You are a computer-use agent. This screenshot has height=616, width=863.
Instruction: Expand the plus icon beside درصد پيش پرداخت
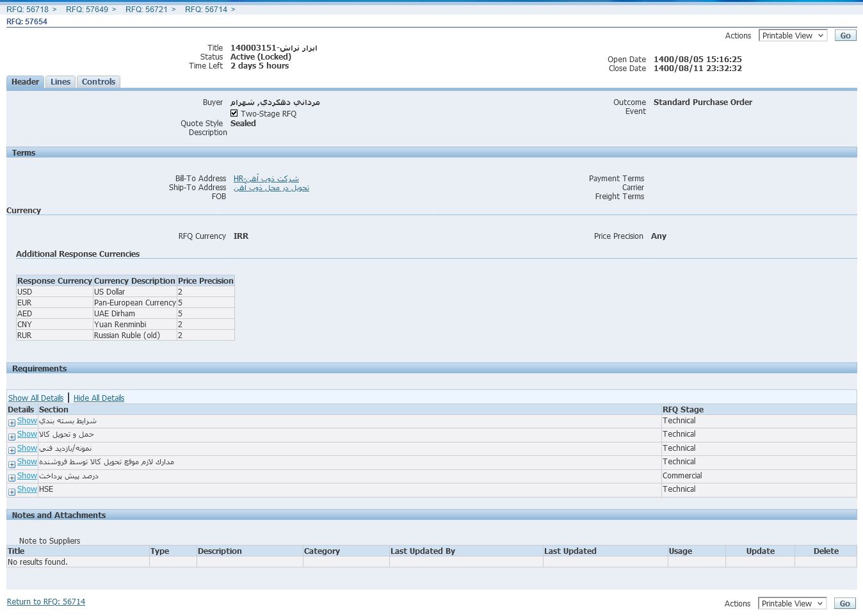coord(12,478)
